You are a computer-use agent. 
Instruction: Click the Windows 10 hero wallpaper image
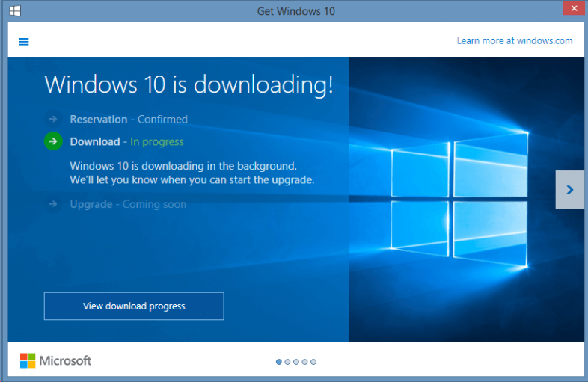tap(466, 199)
